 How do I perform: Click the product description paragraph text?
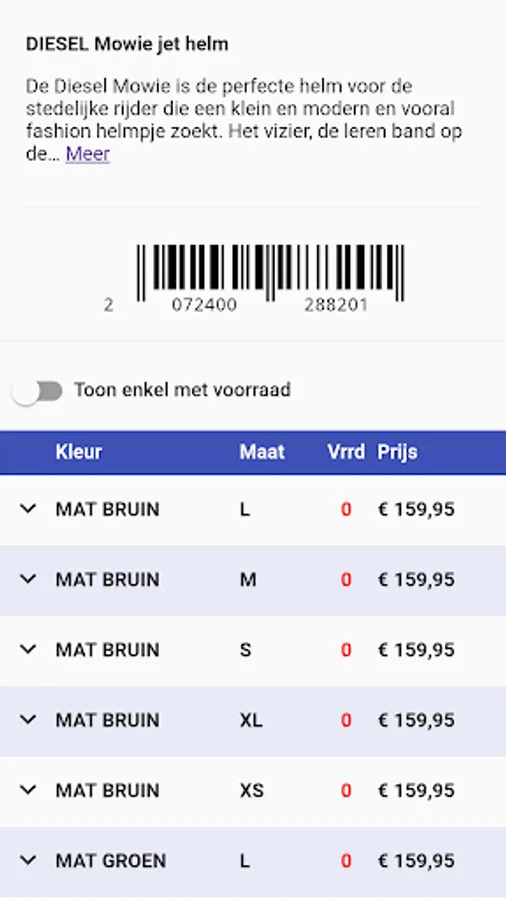(244, 120)
